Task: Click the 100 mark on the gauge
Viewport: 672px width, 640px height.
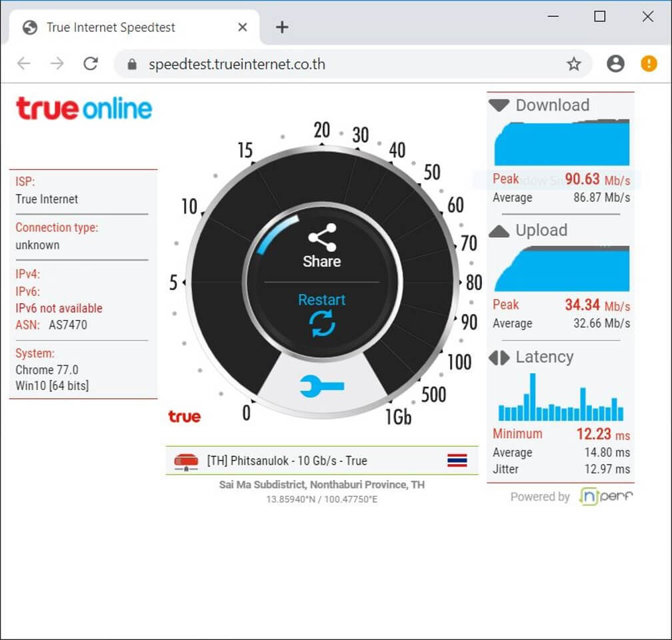Action: coord(459,362)
